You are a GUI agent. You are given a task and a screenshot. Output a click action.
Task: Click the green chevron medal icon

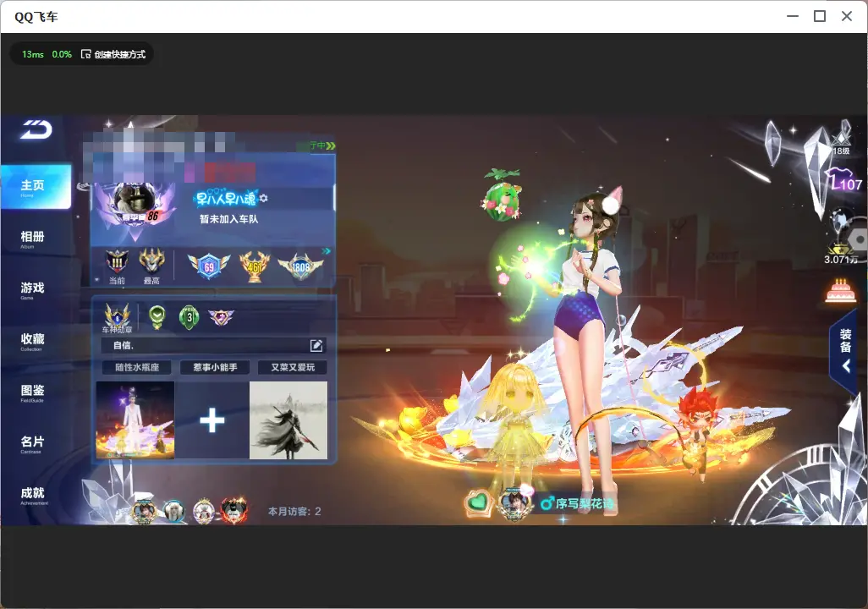point(157,317)
